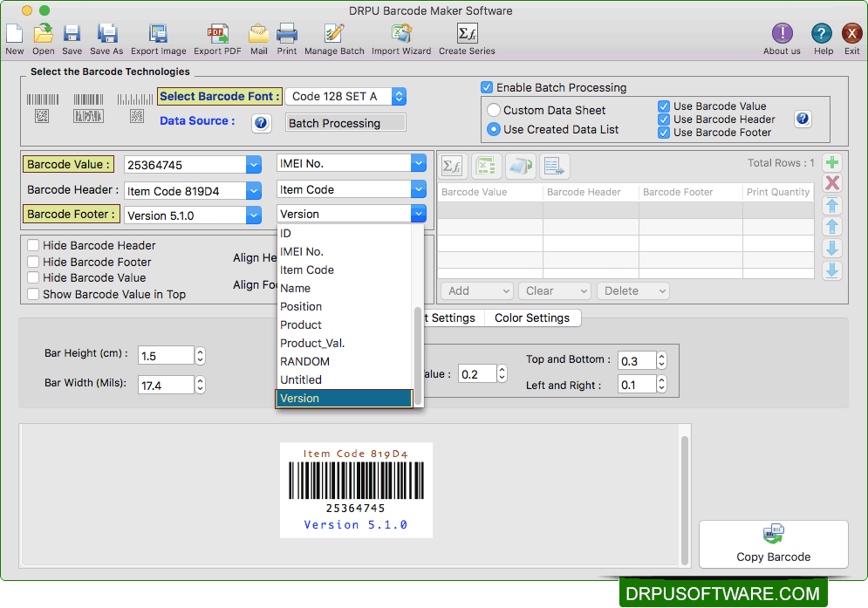Click the Save As toolbar icon

click(106, 34)
